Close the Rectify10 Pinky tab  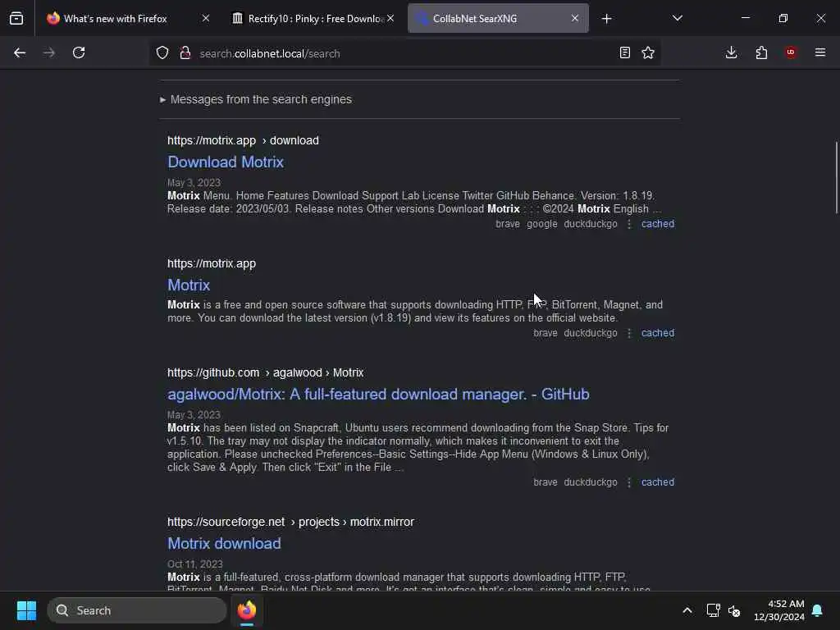390,19
